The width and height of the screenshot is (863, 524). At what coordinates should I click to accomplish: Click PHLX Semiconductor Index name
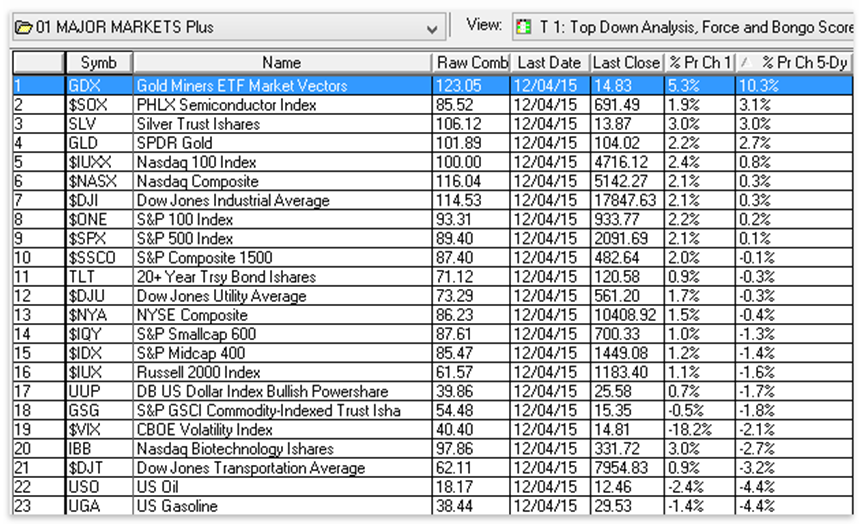pos(226,105)
